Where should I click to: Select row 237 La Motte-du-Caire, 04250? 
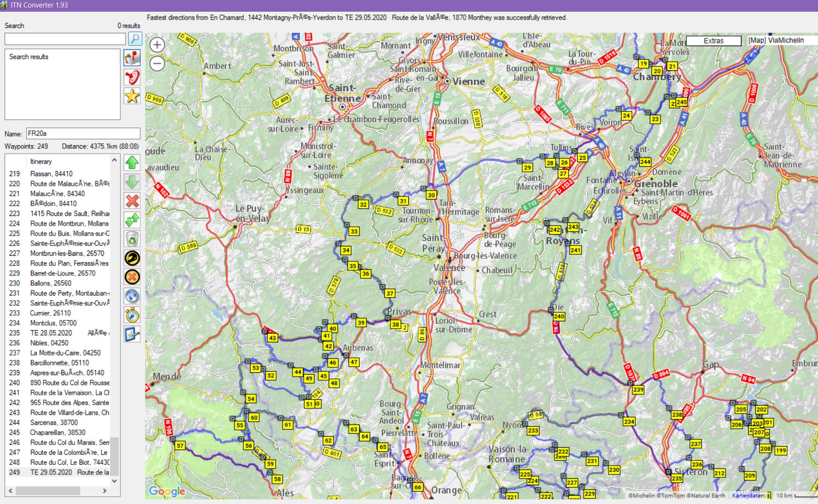59,353
